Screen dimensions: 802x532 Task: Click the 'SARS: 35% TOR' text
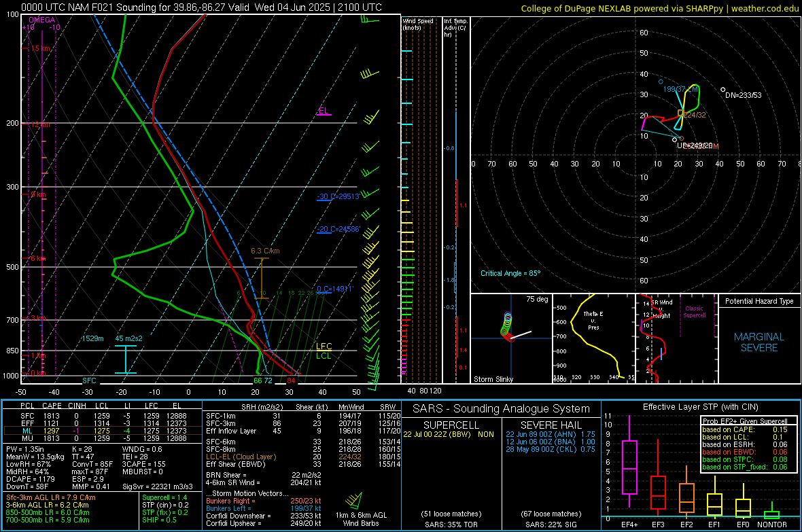pos(451,525)
